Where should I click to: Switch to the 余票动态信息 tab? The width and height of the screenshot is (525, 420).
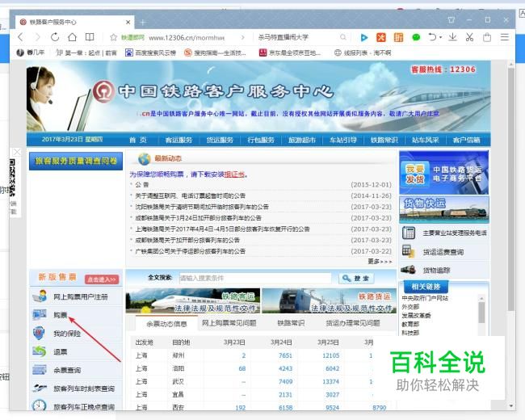tap(166, 324)
